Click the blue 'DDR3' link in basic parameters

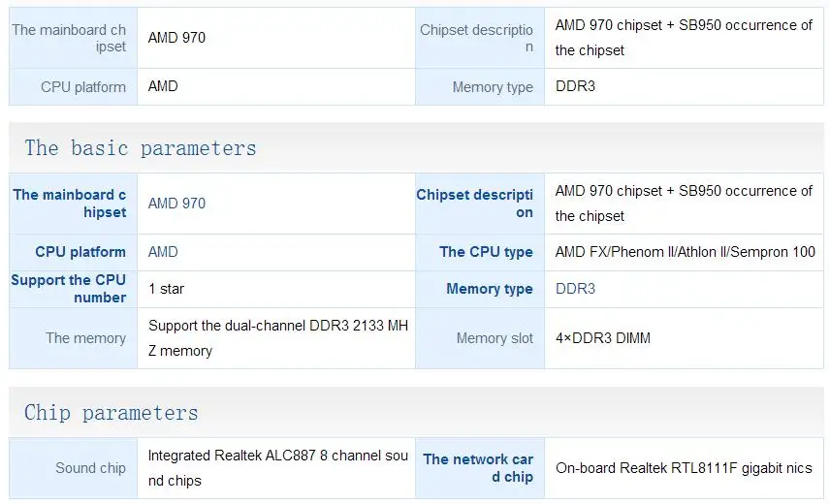click(575, 289)
